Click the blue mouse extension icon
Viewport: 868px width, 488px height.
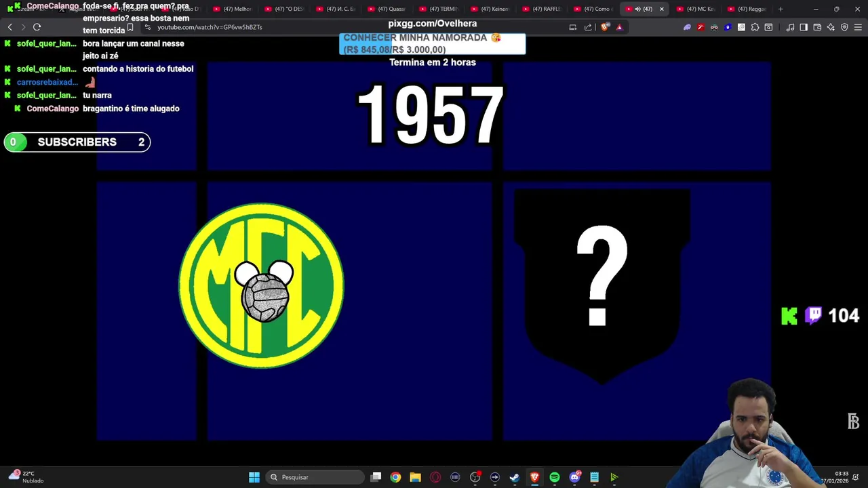coord(728,27)
